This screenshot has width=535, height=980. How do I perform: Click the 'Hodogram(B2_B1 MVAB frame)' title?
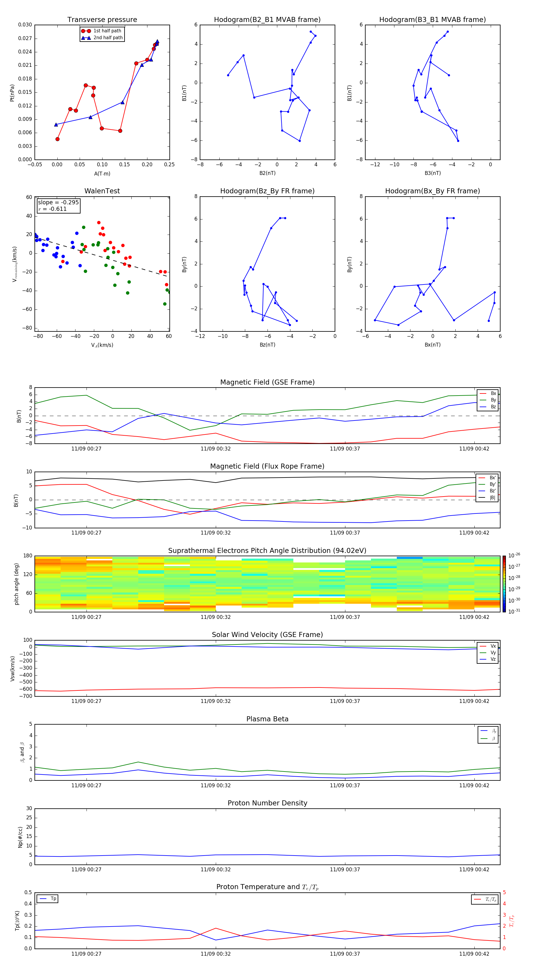coord(267,20)
